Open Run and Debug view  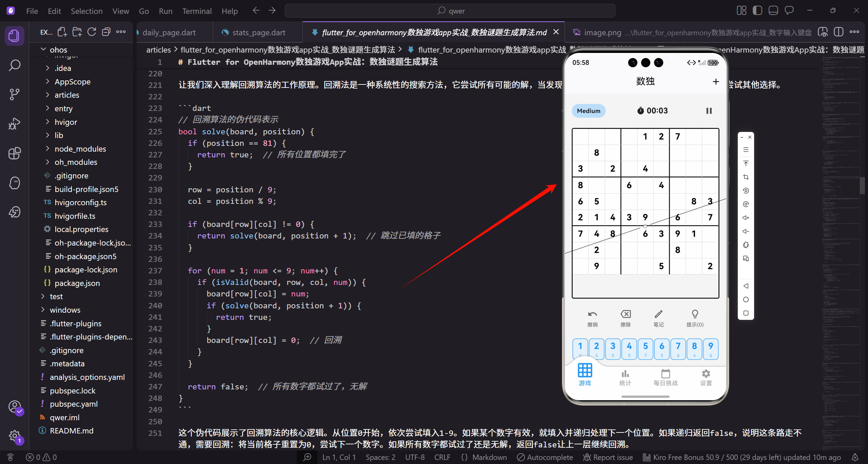(14, 124)
